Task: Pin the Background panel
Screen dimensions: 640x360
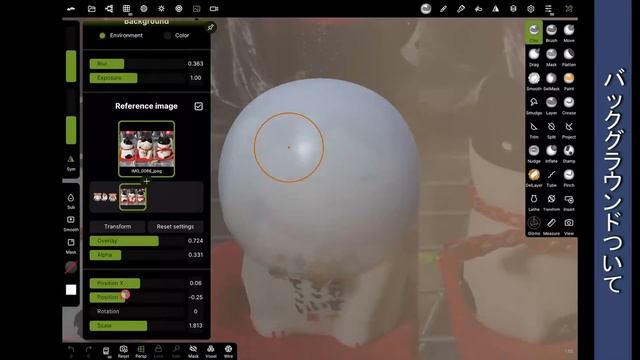Action: coord(211,28)
